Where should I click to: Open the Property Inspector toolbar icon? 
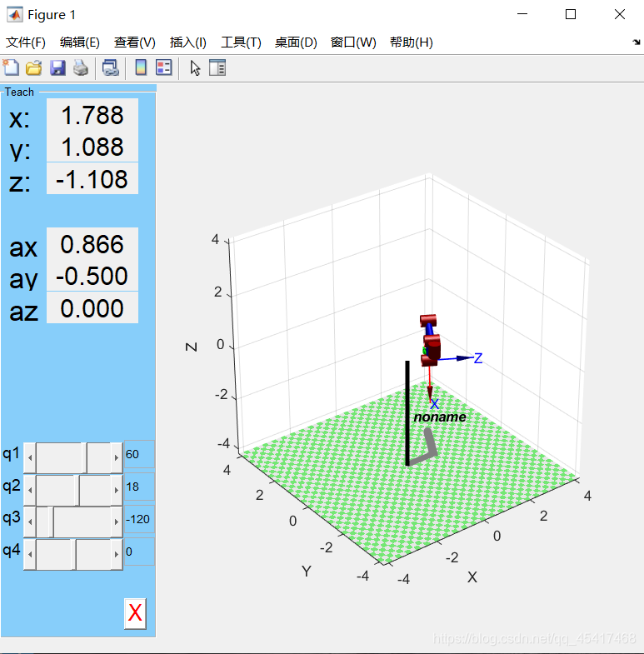(x=217, y=68)
